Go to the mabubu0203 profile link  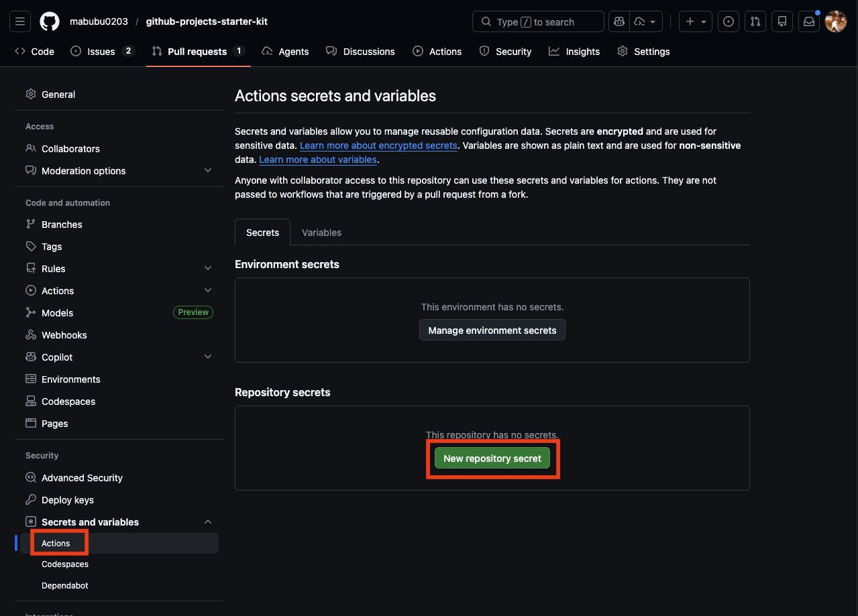(99, 21)
